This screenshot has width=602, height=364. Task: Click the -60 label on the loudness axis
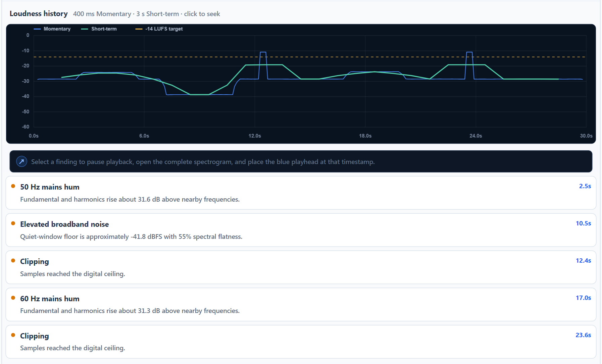[26, 127]
